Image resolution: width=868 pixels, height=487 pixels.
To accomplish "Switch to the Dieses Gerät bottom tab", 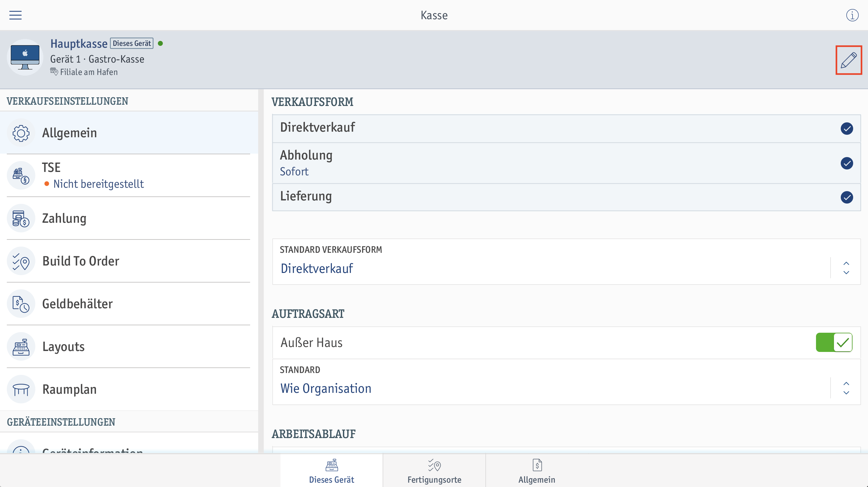I will [x=332, y=471].
